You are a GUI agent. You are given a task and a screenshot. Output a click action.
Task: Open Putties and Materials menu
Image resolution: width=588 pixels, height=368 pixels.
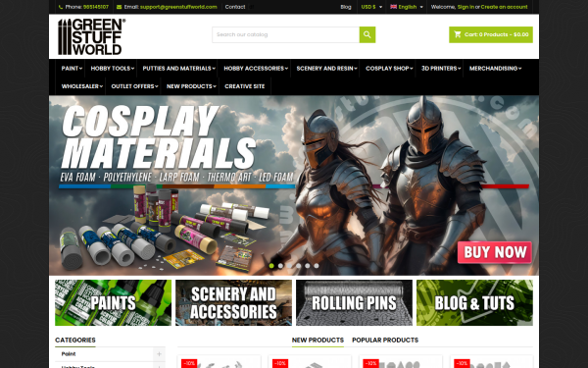click(x=179, y=69)
